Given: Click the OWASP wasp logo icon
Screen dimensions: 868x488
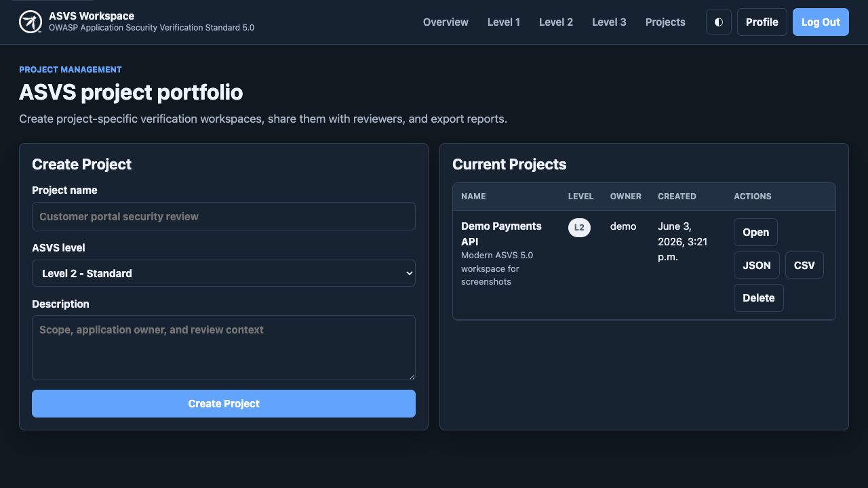Looking at the screenshot, I should [x=31, y=22].
